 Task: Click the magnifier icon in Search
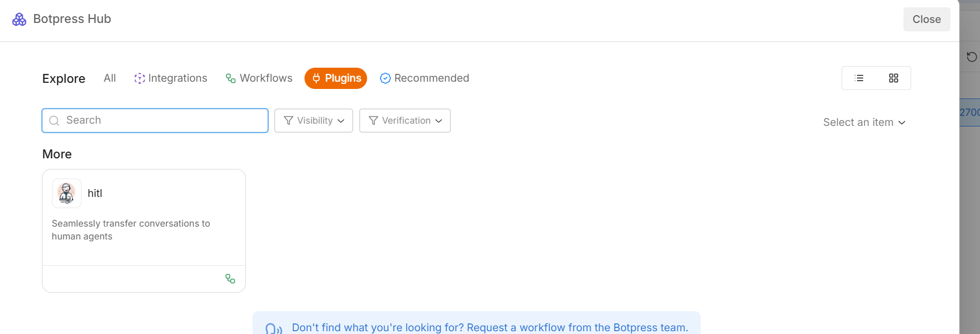tap(54, 121)
